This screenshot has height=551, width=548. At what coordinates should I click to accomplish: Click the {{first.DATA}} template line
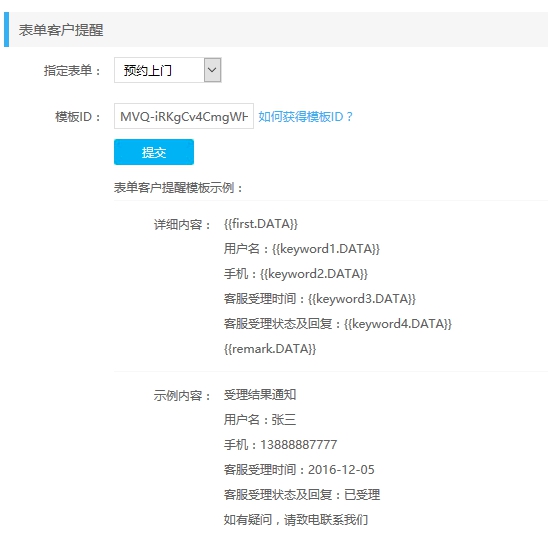point(261,224)
